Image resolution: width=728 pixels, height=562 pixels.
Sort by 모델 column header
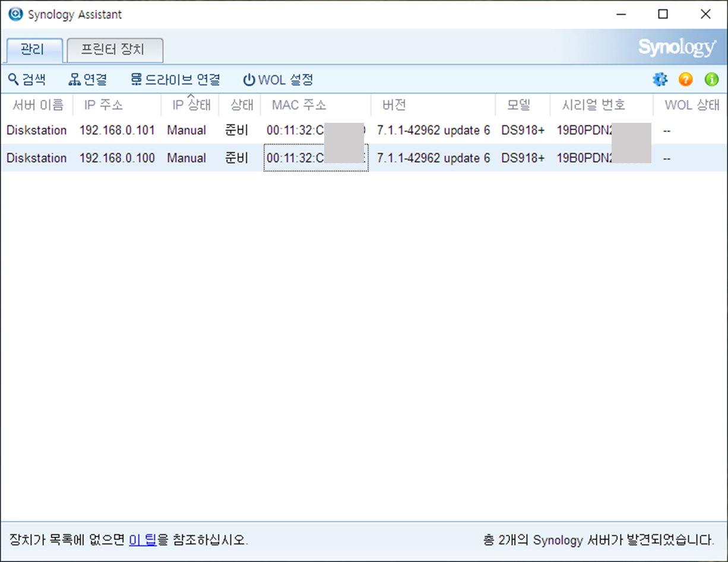click(523, 105)
